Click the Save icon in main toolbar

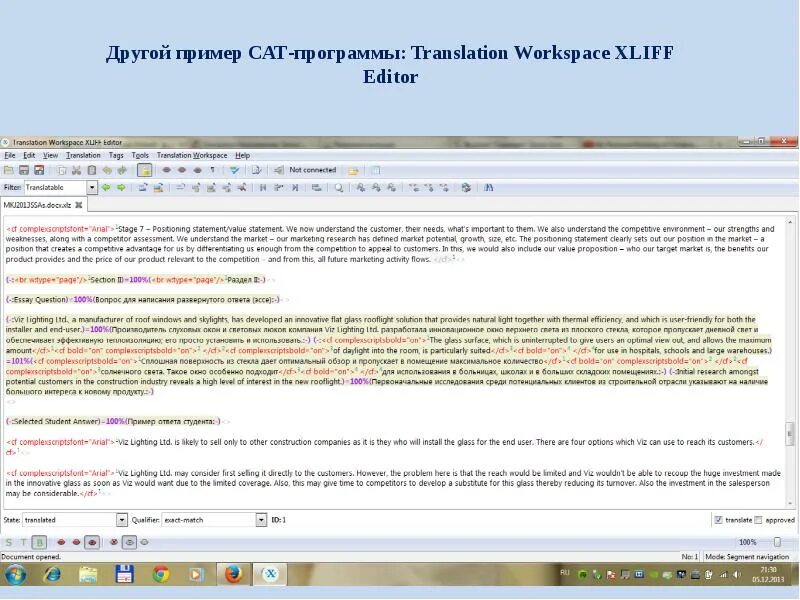tap(24, 170)
